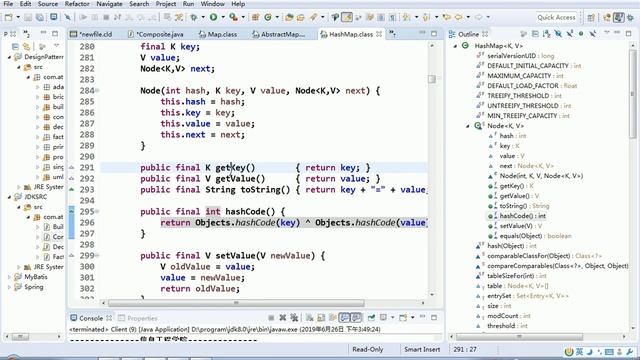Click the editor vertical scrollbar thumb
The image size is (640, 360).
point(432,79)
